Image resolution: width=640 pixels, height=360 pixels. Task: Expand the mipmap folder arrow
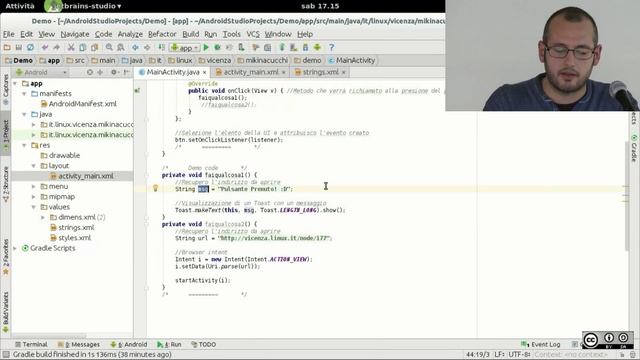pyautogui.click(x=34, y=197)
